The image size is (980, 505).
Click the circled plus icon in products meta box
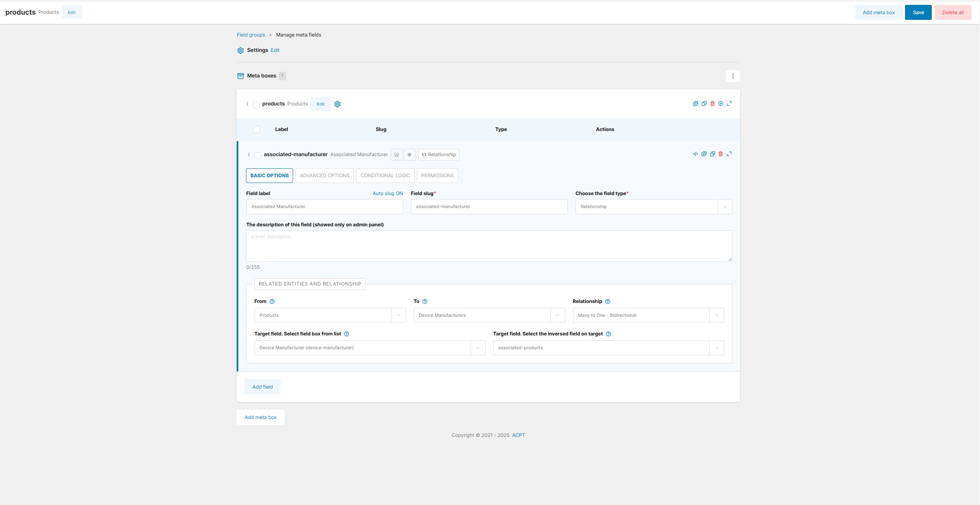(721, 104)
